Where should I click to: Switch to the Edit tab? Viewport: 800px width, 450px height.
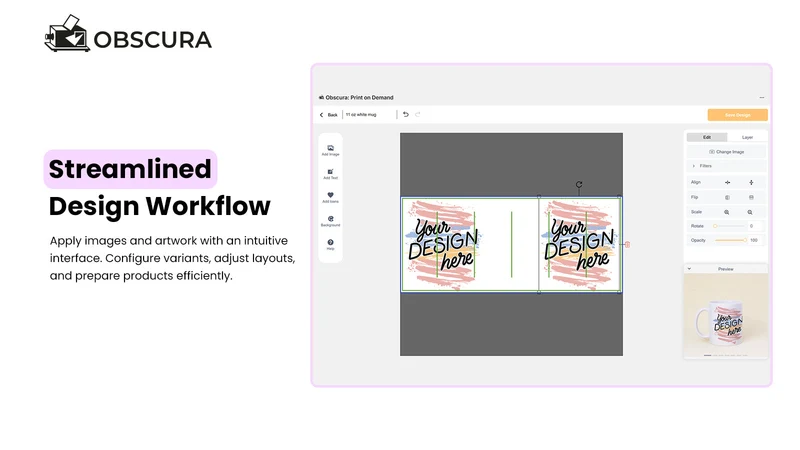coord(707,137)
